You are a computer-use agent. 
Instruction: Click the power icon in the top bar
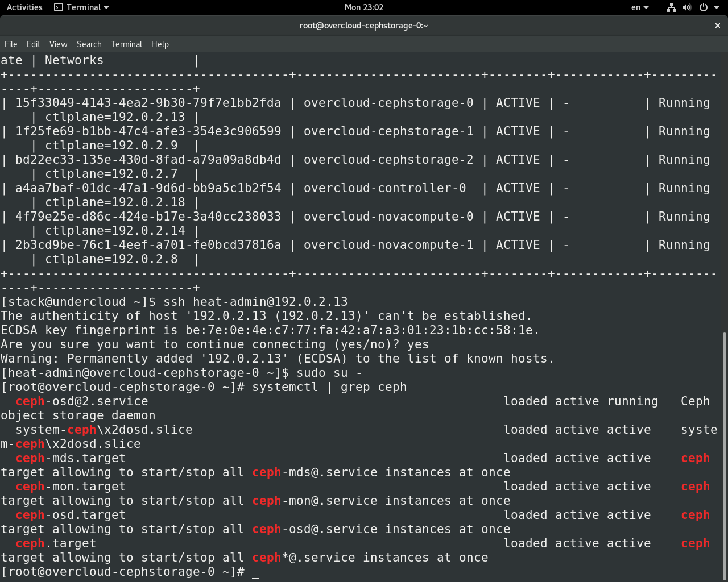703,7
